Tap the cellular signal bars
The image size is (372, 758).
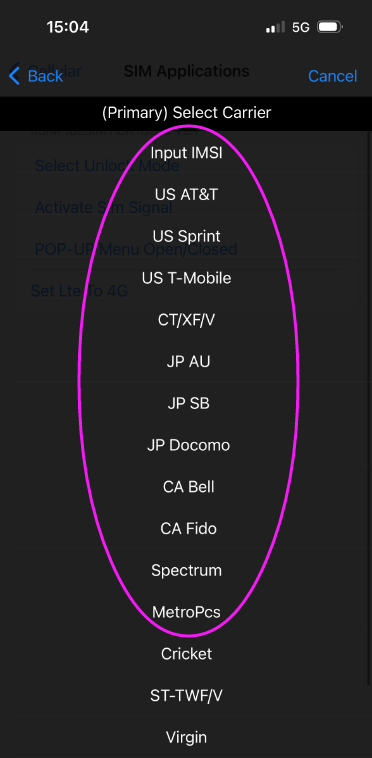click(275, 28)
